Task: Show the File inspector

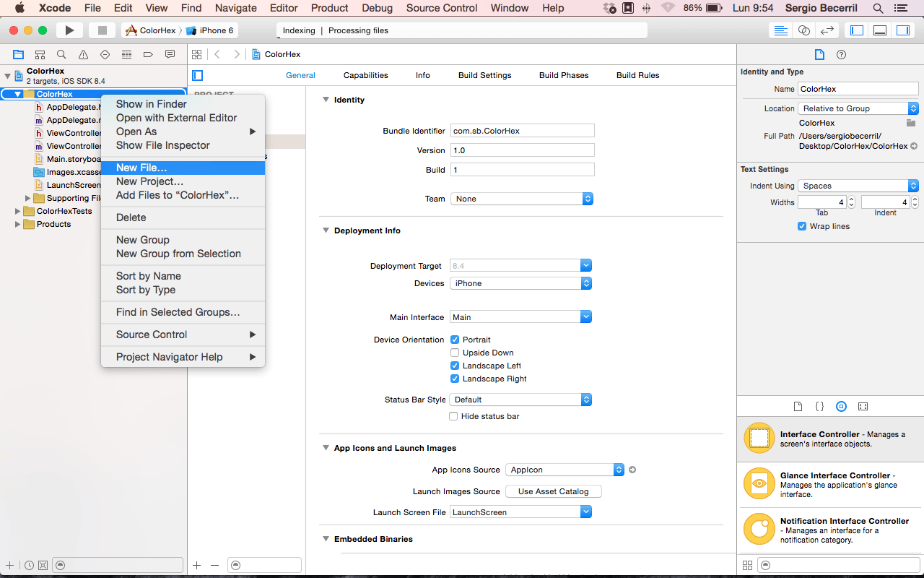Action: [x=819, y=54]
